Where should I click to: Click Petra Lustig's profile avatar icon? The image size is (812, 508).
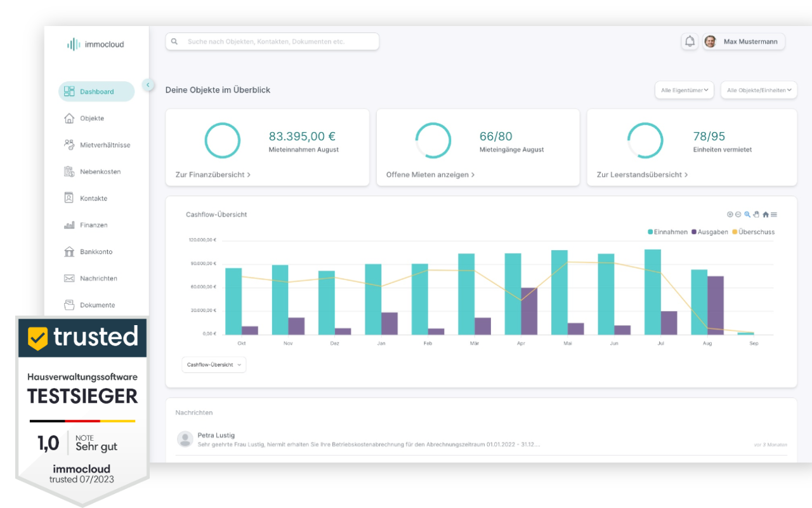(x=185, y=439)
